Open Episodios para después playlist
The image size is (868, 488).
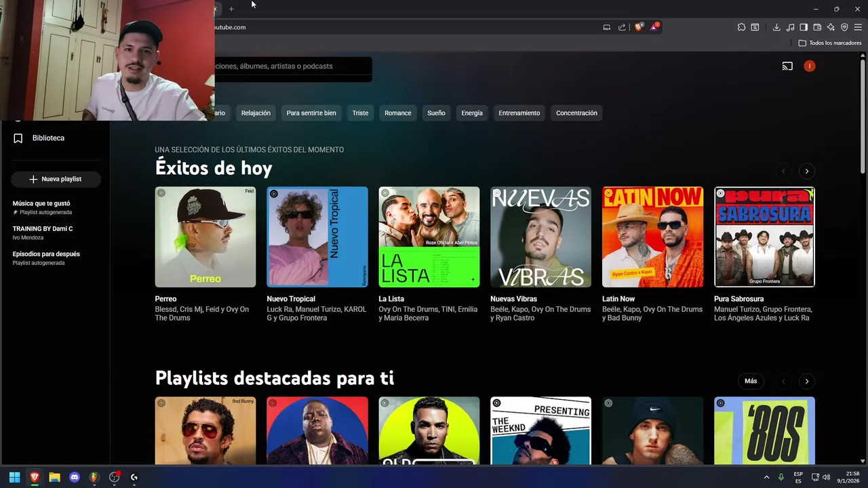[x=46, y=258]
